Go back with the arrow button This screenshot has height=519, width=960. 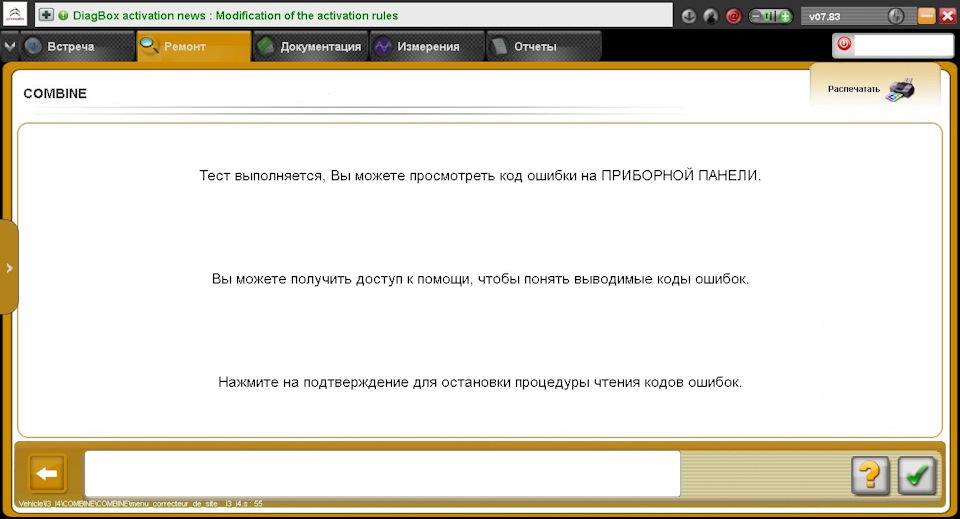pyautogui.click(x=47, y=473)
